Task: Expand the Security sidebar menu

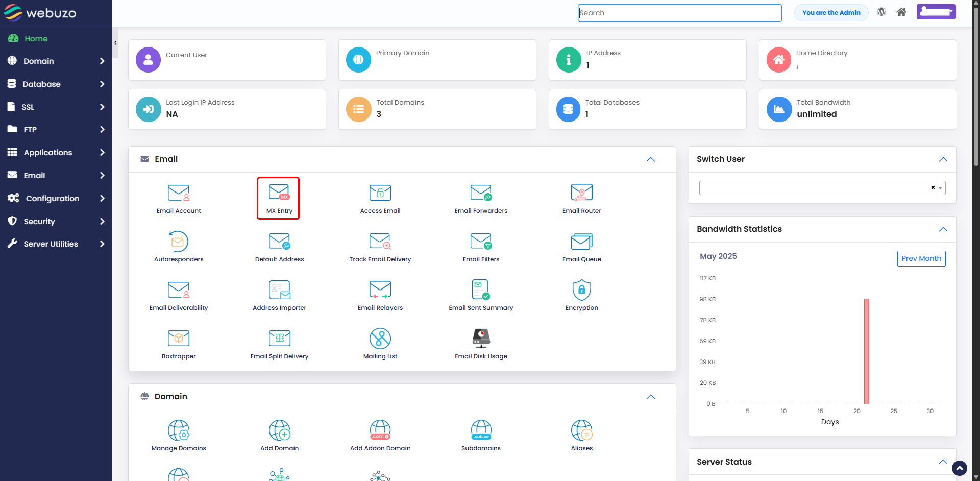Action: [x=56, y=221]
